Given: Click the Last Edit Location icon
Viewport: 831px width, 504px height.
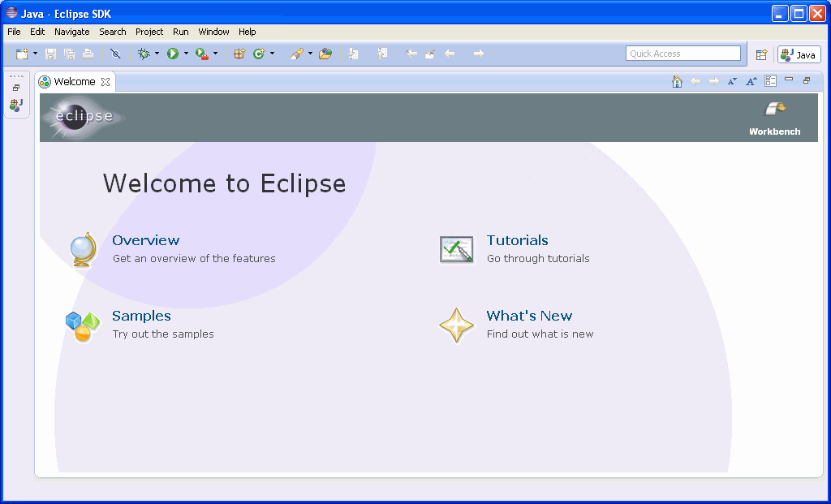Looking at the screenshot, I should [x=411, y=54].
